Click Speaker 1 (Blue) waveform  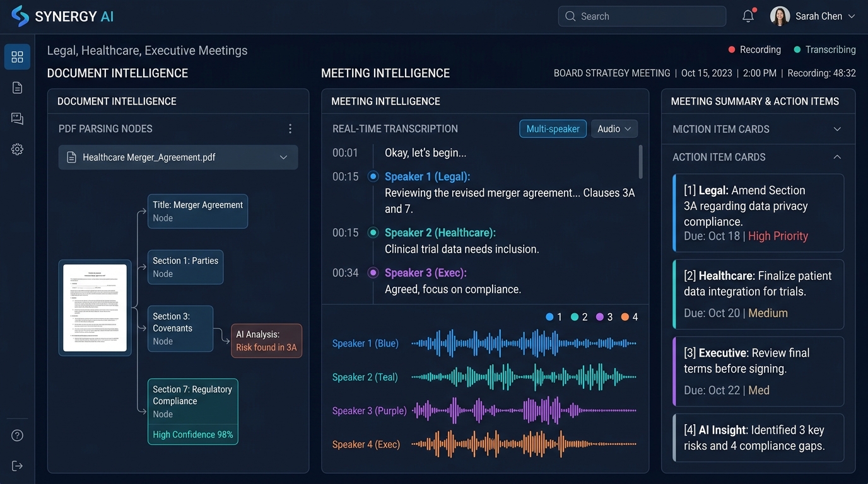pos(524,343)
